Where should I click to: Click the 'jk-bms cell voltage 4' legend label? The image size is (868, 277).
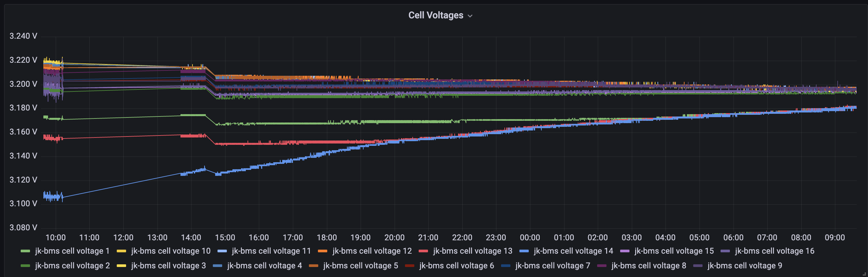(265, 266)
